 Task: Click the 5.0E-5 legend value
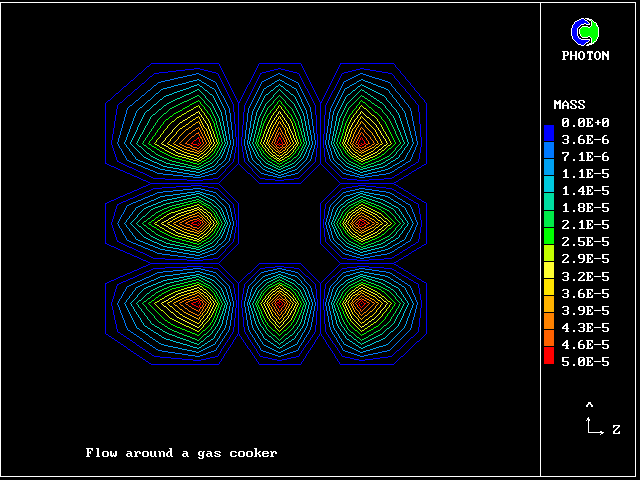pos(585,361)
